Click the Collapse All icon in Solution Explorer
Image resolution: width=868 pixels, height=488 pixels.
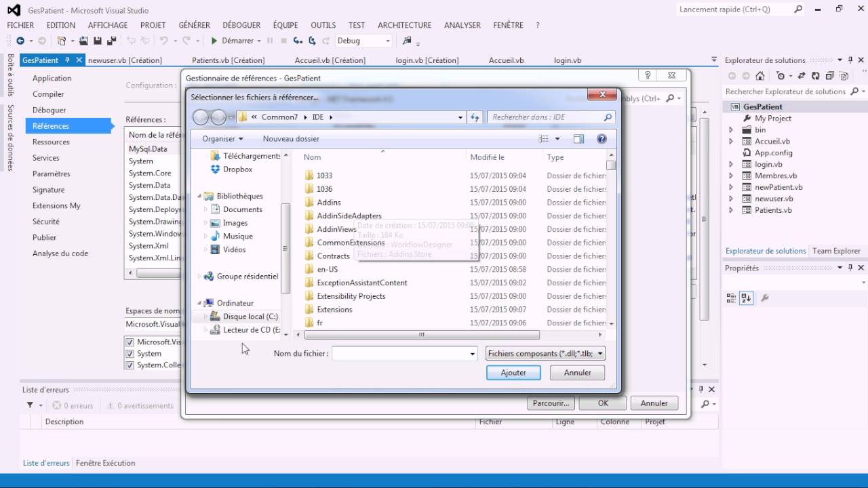(x=828, y=76)
